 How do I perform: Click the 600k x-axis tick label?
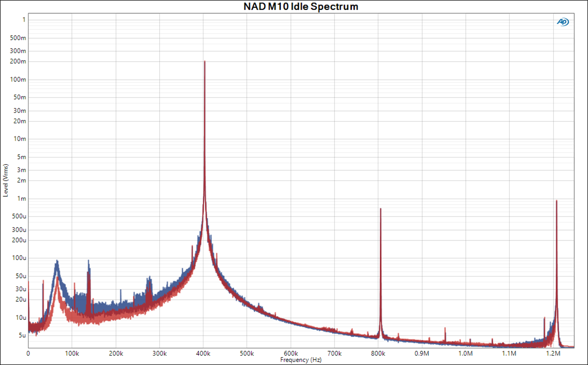[x=291, y=353]
